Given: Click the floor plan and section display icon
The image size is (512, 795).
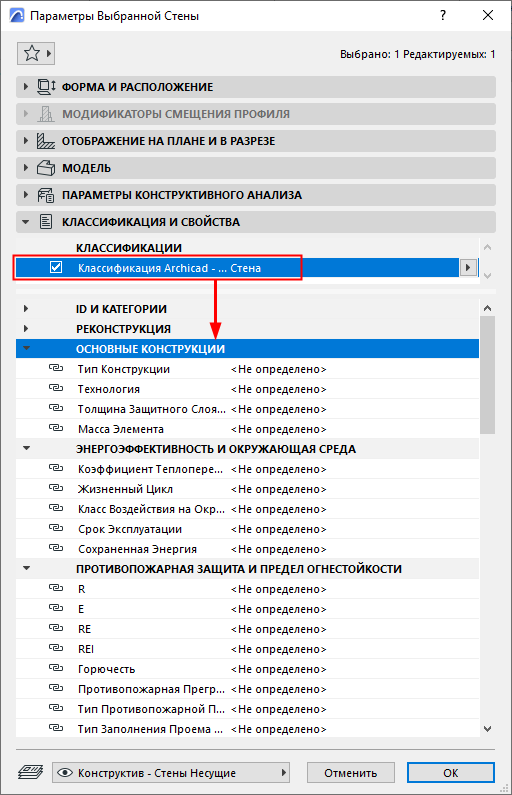Looking at the screenshot, I should (46, 141).
